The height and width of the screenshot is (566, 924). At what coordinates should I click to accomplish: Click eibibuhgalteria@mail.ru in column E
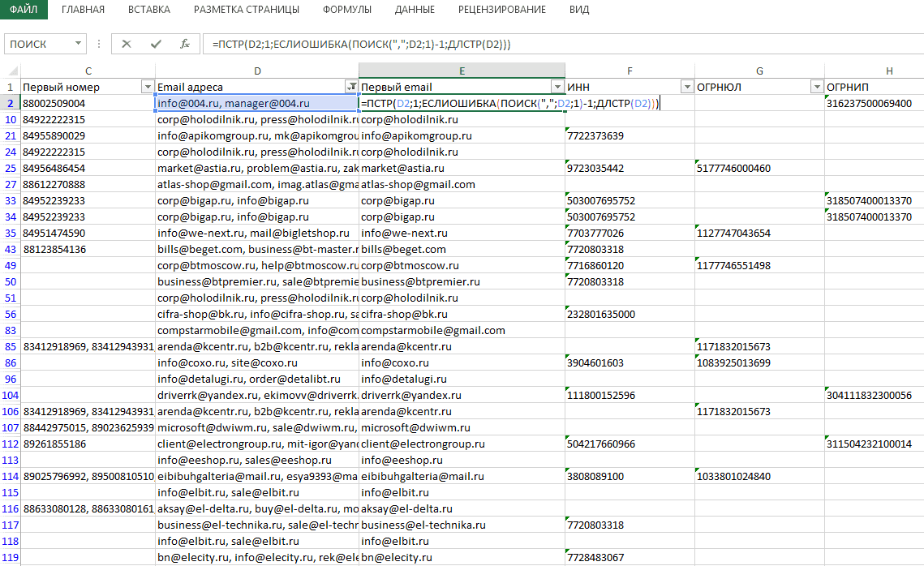click(x=462, y=477)
